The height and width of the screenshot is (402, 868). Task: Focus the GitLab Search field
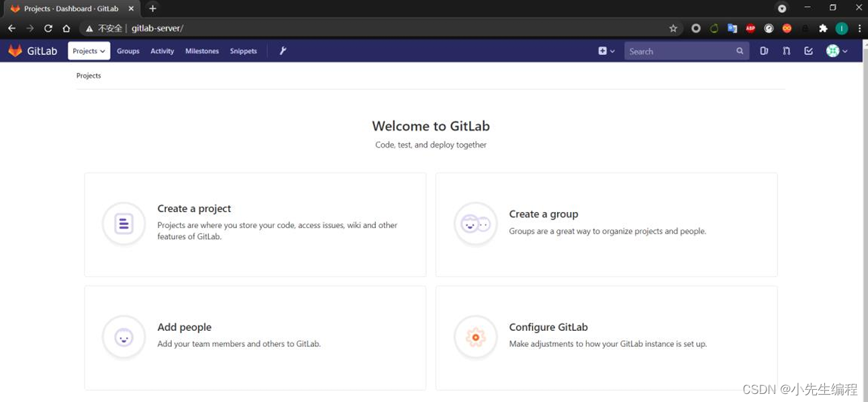[687, 51]
